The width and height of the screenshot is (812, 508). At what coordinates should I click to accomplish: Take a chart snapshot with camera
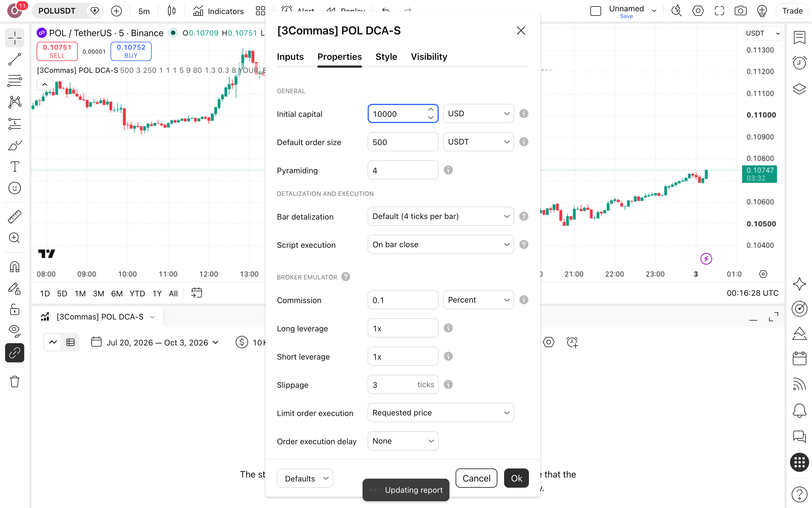pyautogui.click(x=741, y=11)
